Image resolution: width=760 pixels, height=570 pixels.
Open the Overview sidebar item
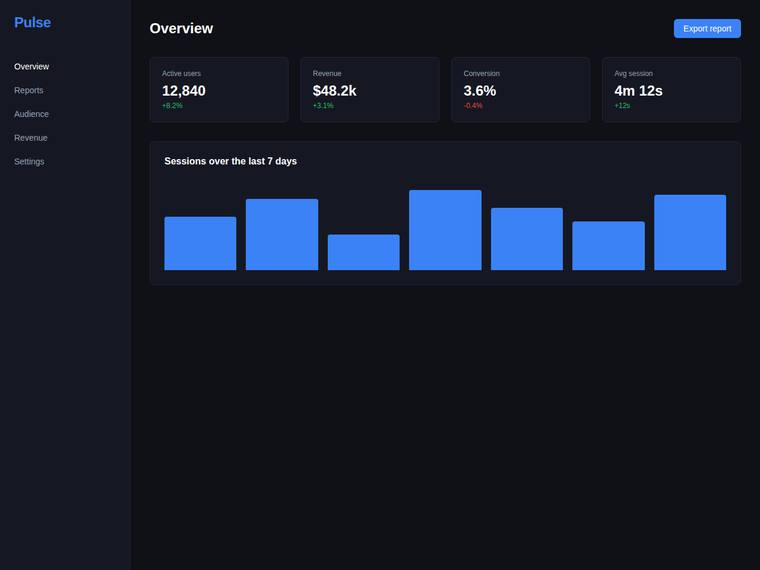click(32, 66)
